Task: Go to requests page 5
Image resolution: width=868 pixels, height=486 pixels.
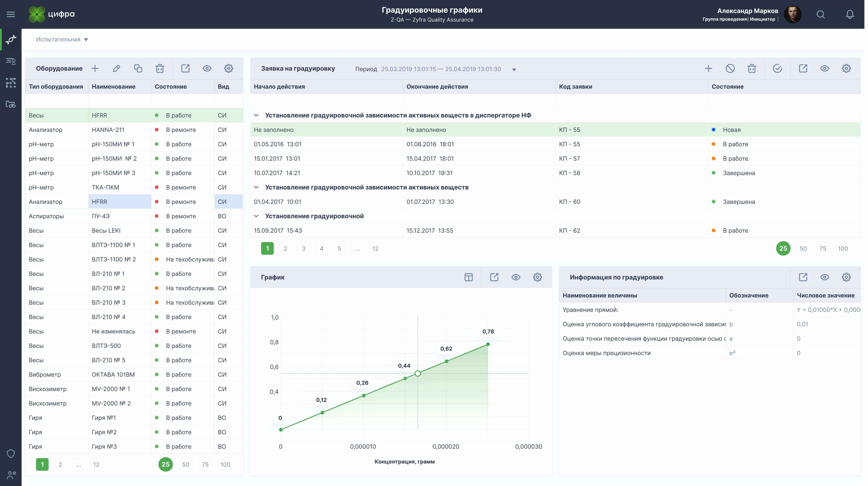Action: [x=339, y=249]
